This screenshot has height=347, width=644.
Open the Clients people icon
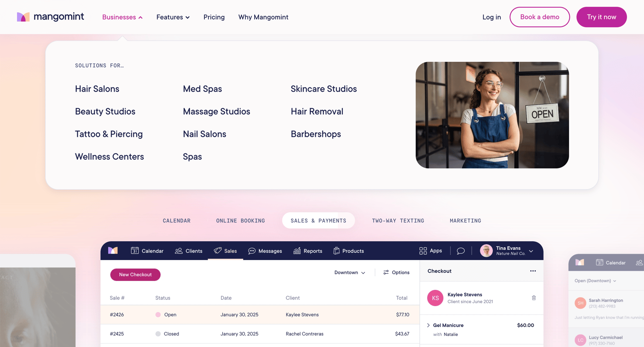coord(179,251)
